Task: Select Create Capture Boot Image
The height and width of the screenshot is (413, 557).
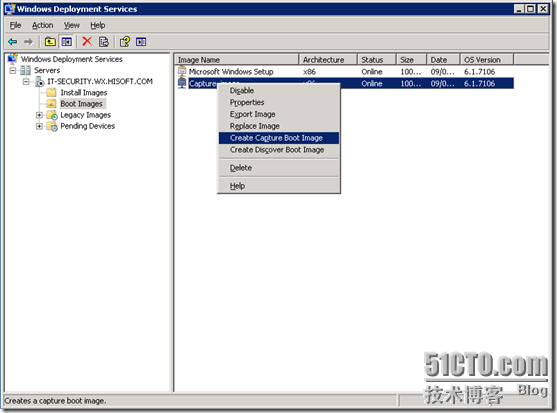Action: [x=279, y=138]
